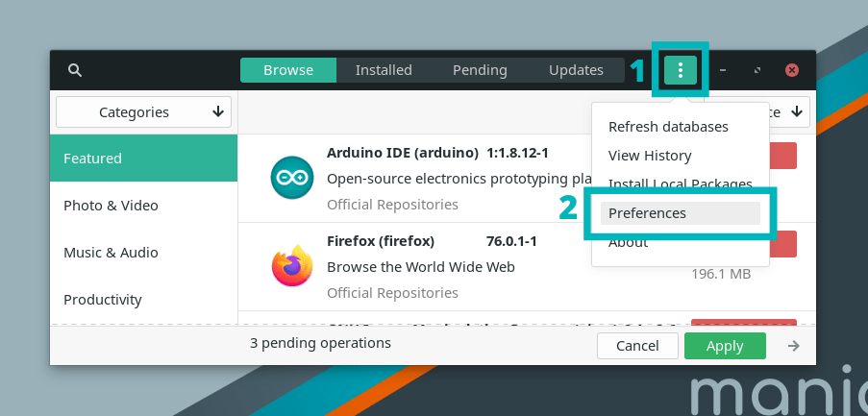Choose Refresh databases from the menu
This screenshot has width=868, height=416.
[x=668, y=127]
